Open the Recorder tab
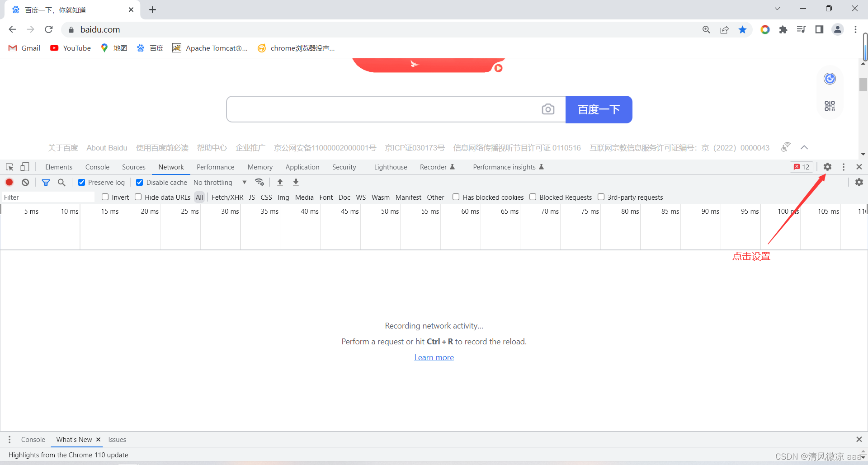This screenshot has width=868, height=465. coord(437,167)
